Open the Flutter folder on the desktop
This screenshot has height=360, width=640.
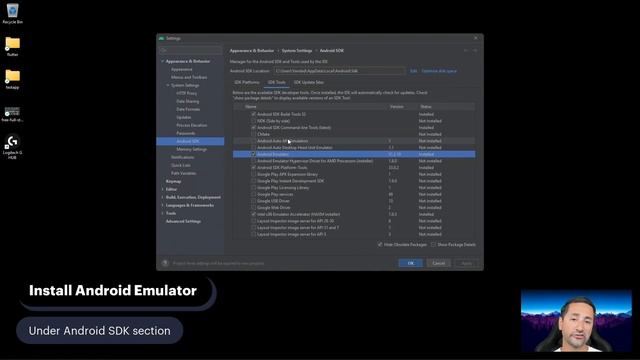click(12, 46)
